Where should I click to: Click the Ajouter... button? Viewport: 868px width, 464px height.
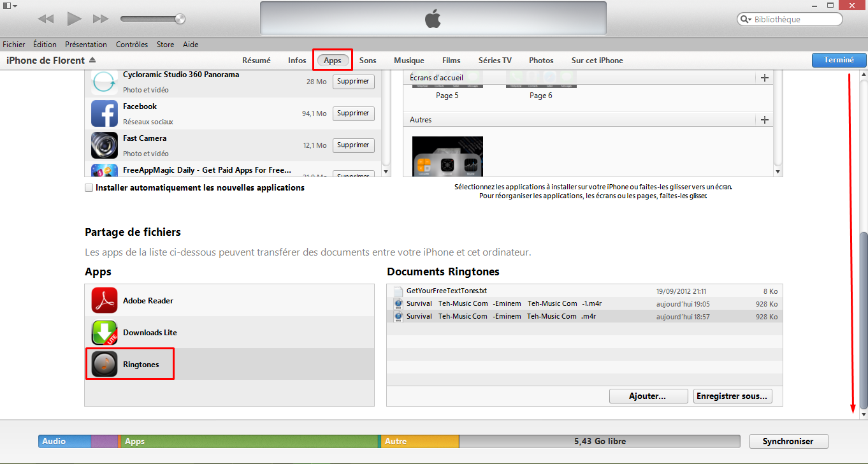click(648, 396)
